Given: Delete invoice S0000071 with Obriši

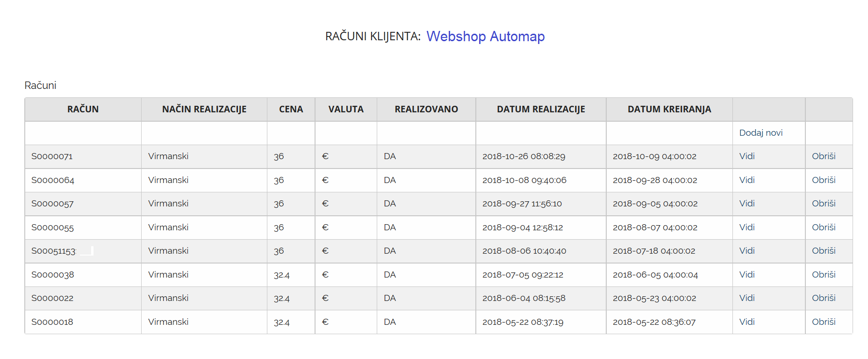Looking at the screenshot, I should pyautogui.click(x=824, y=156).
